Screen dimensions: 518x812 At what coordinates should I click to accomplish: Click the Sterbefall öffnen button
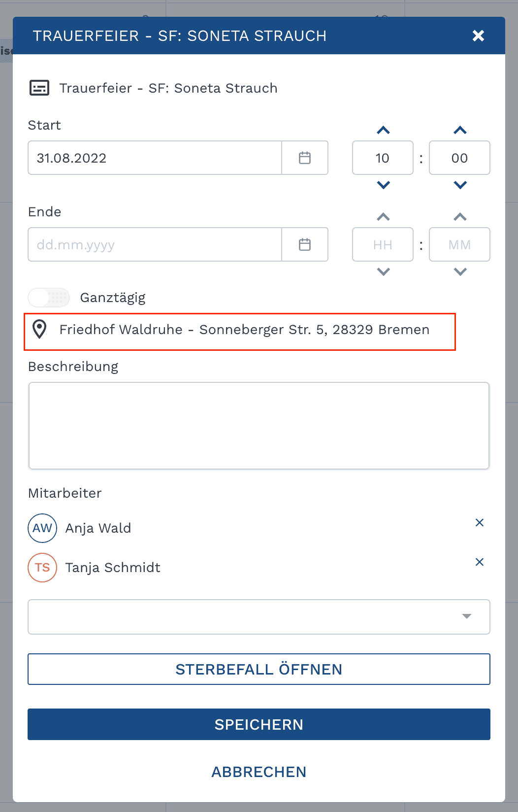pyautogui.click(x=259, y=669)
